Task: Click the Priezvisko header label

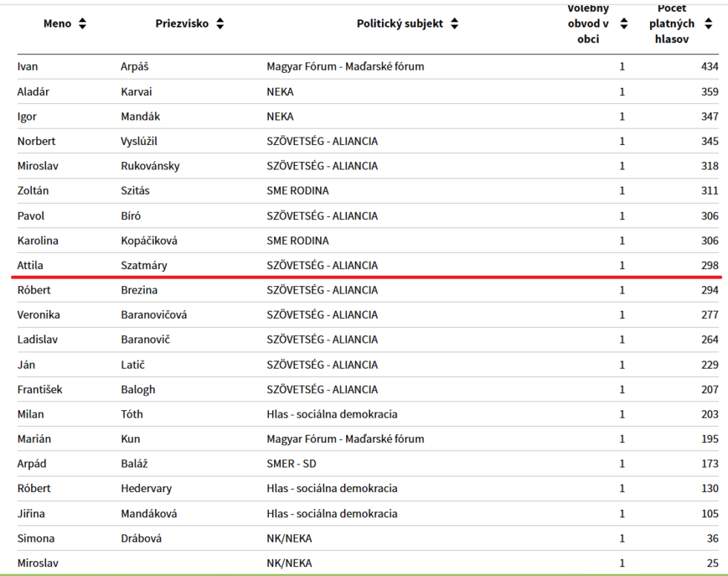Action: pos(182,24)
